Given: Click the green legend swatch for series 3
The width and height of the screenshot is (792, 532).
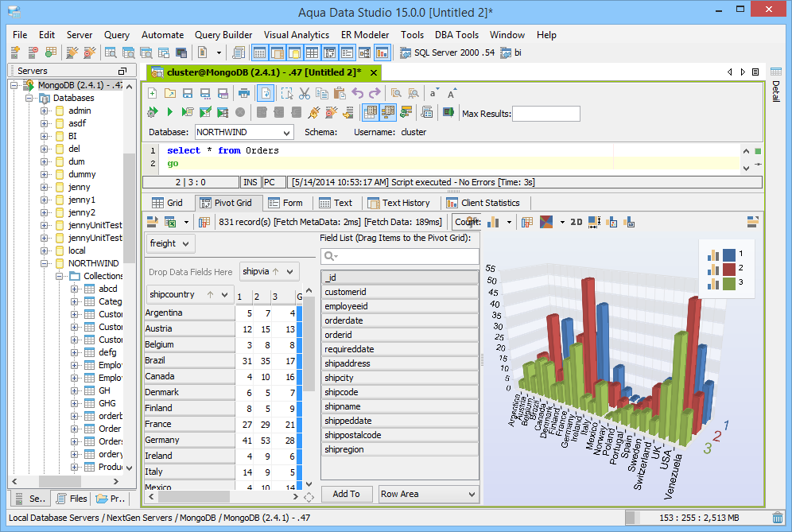Looking at the screenshot, I should tap(729, 283).
